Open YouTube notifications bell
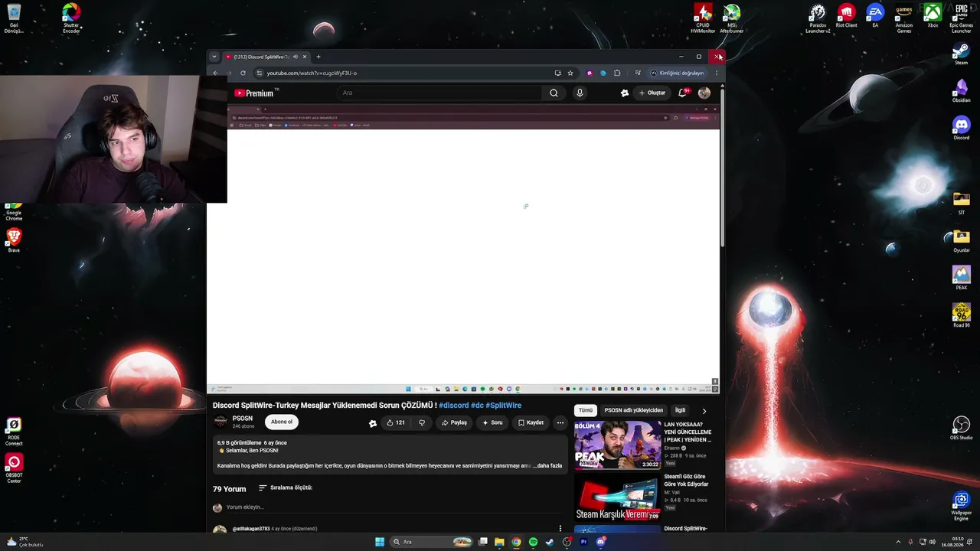The width and height of the screenshot is (980, 551). tap(682, 93)
